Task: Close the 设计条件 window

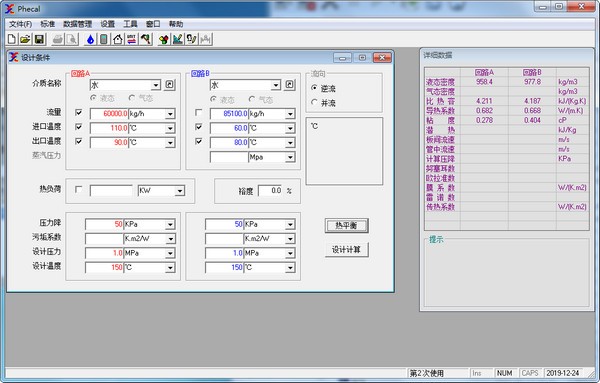Action: click(x=382, y=57)
